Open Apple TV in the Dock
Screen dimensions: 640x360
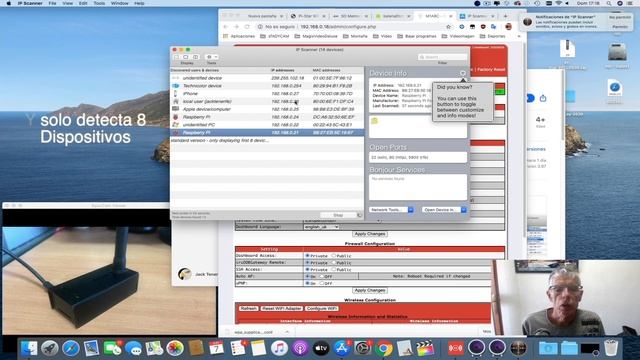coord(321,348)
